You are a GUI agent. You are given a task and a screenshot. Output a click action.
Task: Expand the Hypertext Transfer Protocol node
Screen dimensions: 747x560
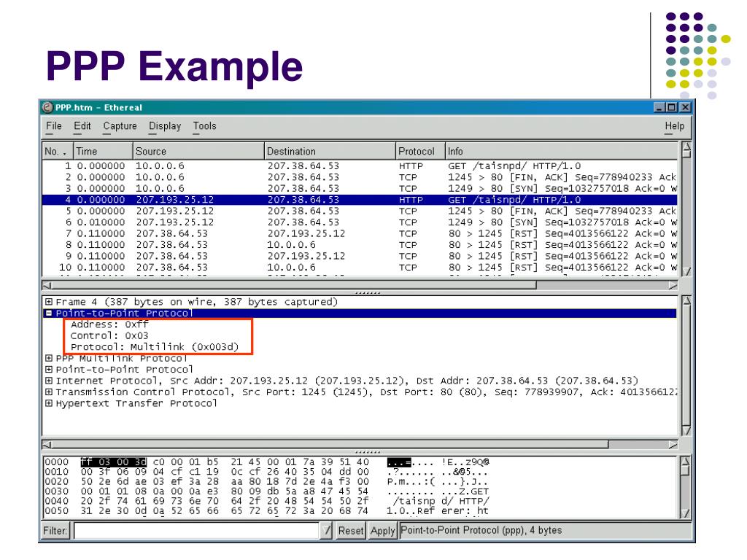click(x=49, y=403)
